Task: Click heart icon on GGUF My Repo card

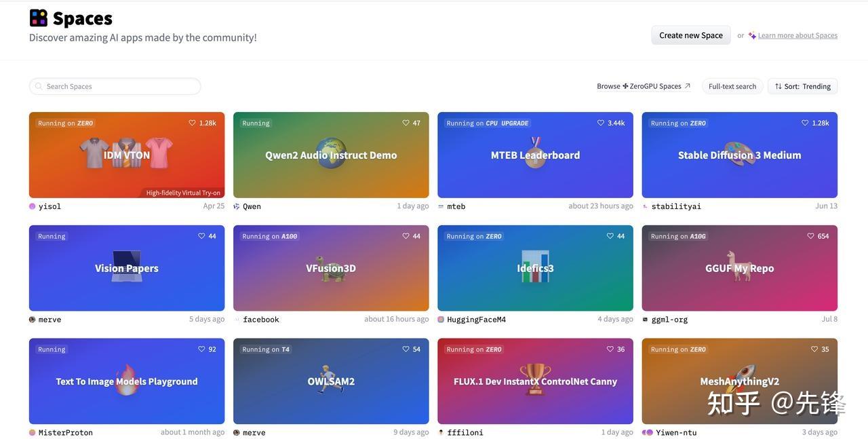Action: coord(810,236)
